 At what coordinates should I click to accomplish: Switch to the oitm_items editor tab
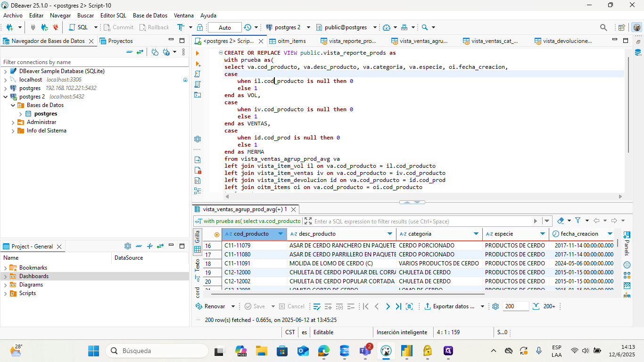click(x=291, y=41)
